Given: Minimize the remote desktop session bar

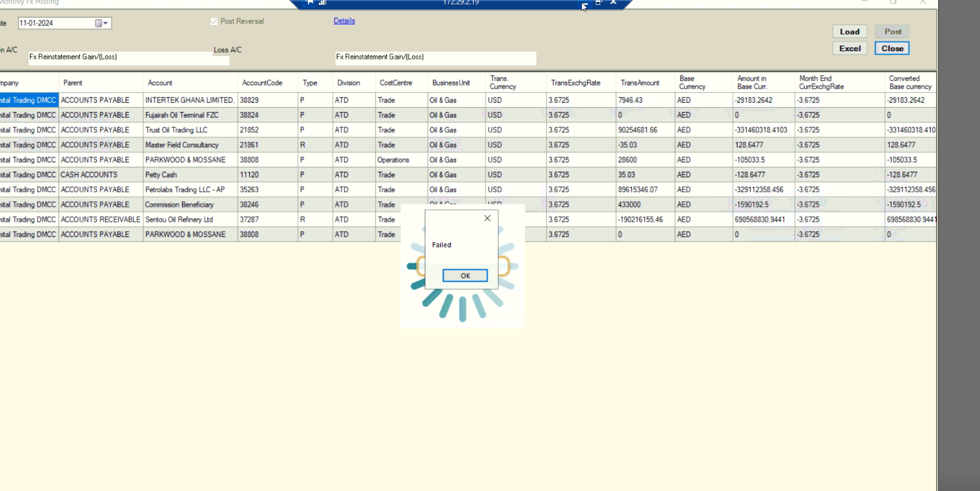Looking at the screenshot, I should (584, 3).
